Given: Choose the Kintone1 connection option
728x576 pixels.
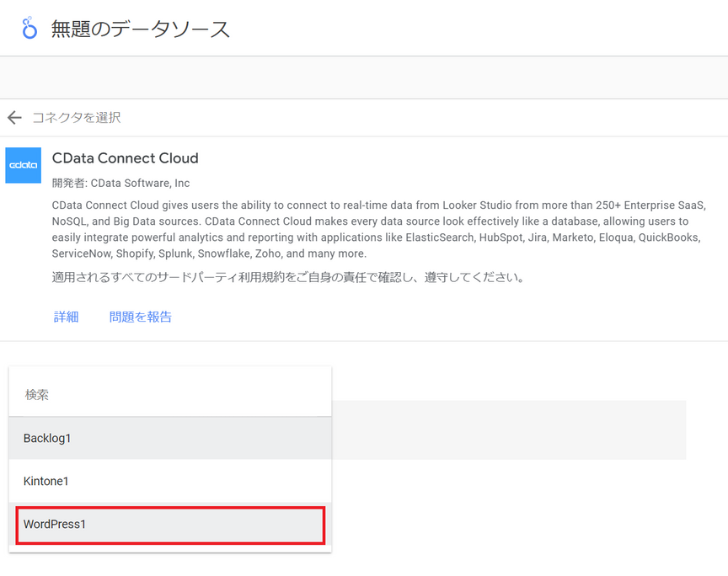Looking at the screenshot, I should pyautogui.click(x=170, y=481).
